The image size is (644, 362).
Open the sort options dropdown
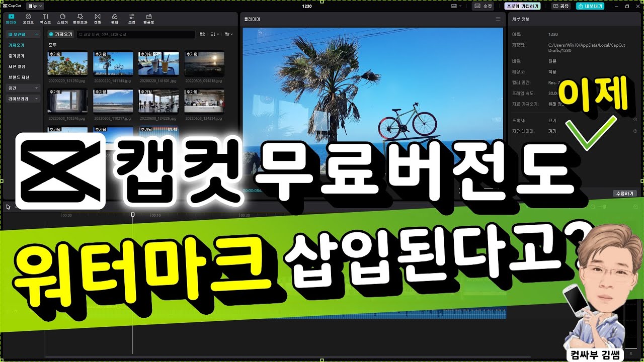click(215, 34)
